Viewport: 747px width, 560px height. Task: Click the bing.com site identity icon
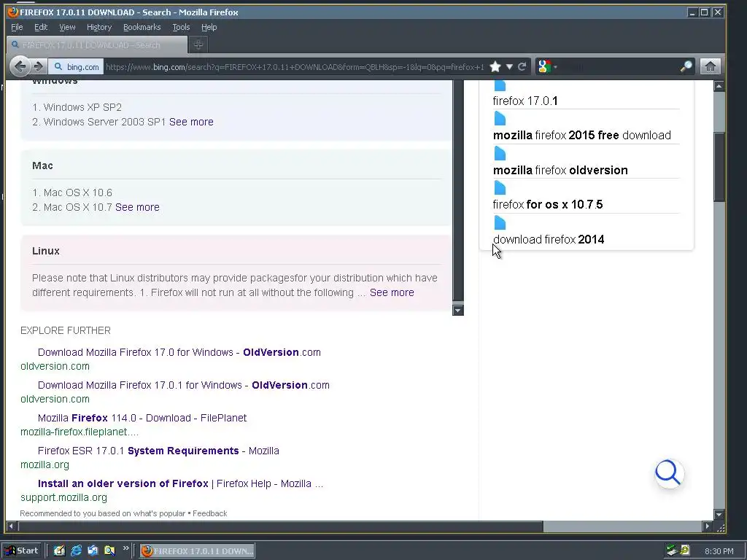(76, 66)
